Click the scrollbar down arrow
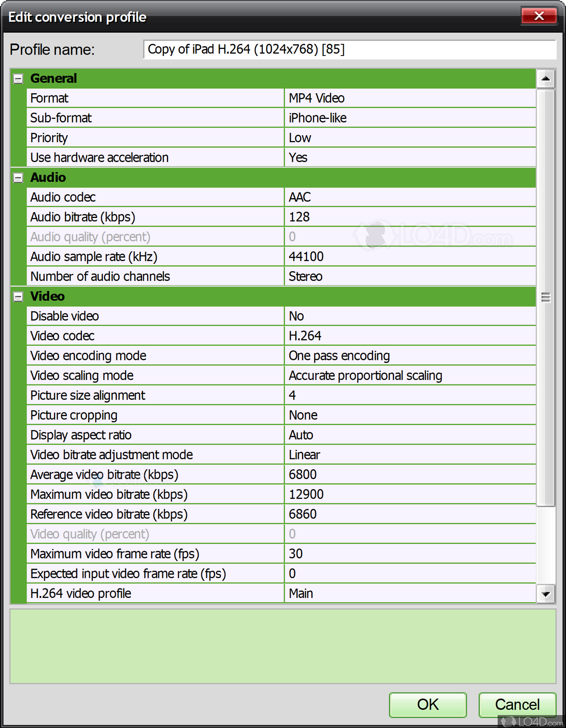This screenshot has width=566, height=728. click(546, 594)
